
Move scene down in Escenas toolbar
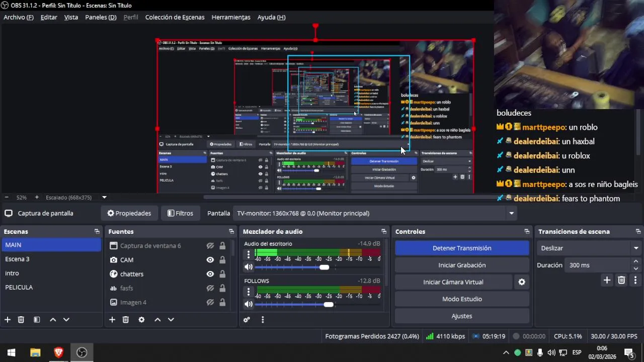(x=66, y=320)
